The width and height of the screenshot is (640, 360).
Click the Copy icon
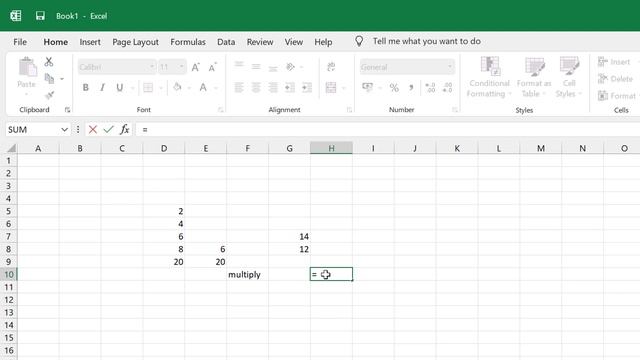49,78
